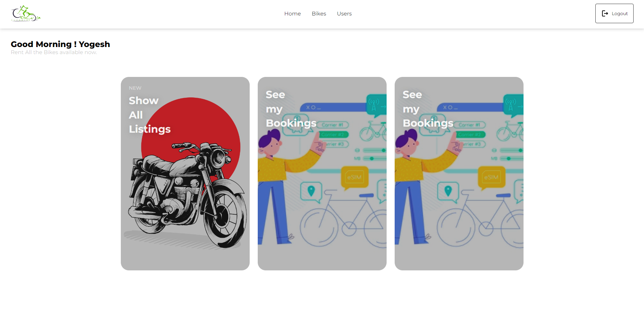Image resolution: width=644 pixels, height=309 pixels.
Task: Click the eSIM icon on the middle bookings card
Action: pyautogui.click(x=355, y=177)
